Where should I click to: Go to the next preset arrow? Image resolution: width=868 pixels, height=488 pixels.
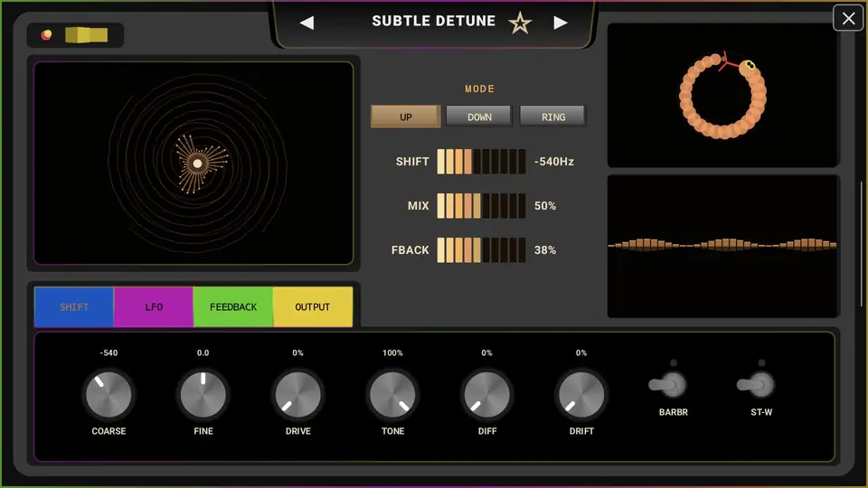pos(561,23)
